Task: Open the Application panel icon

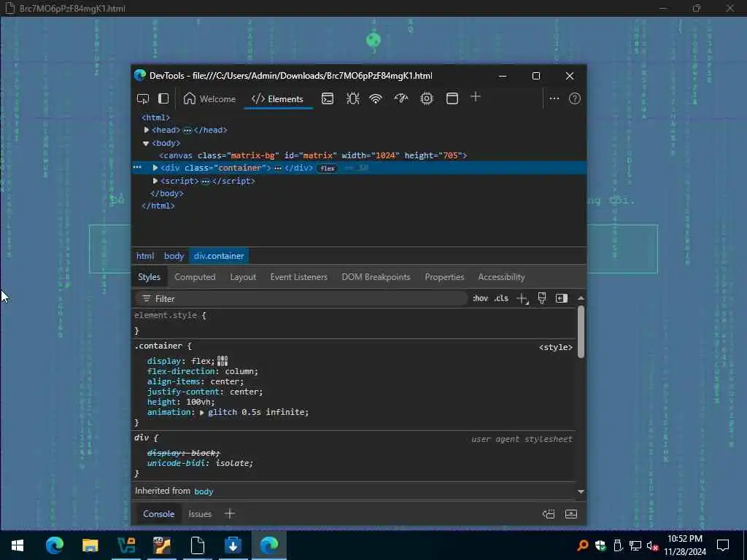Action: [452, 98]
